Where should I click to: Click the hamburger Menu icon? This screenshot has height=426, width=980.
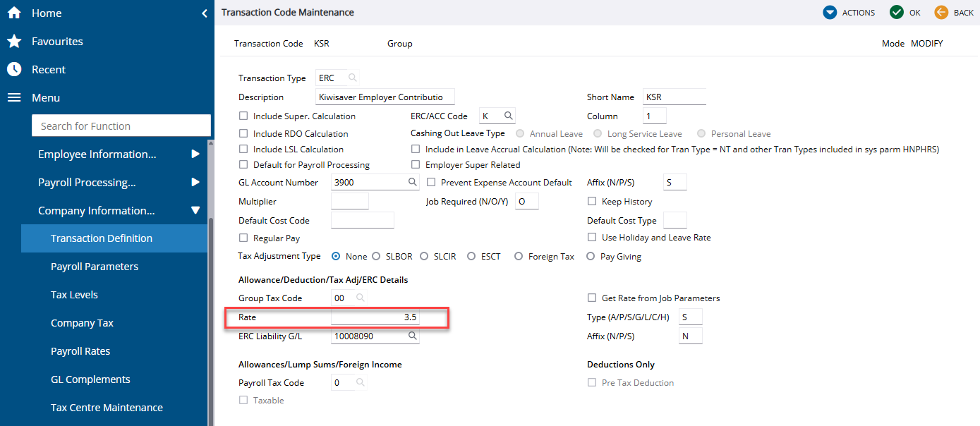click(13, 97)
